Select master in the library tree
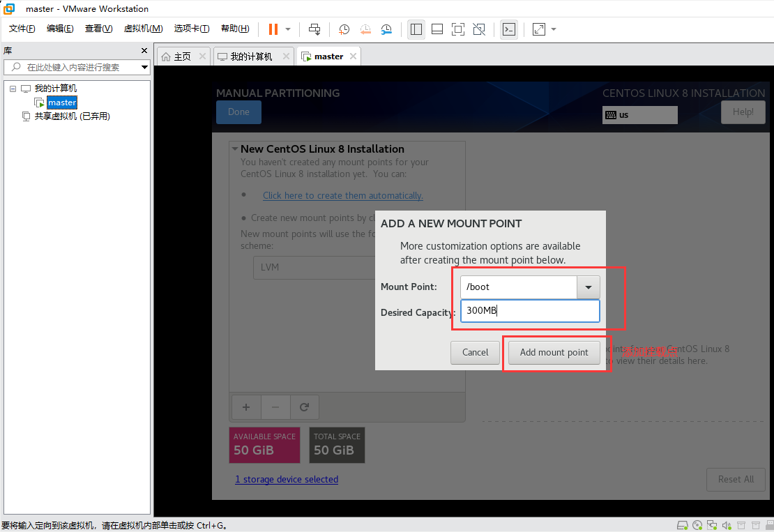The width and height of the screenshot is (774, 532). click(x=61, y=102)
